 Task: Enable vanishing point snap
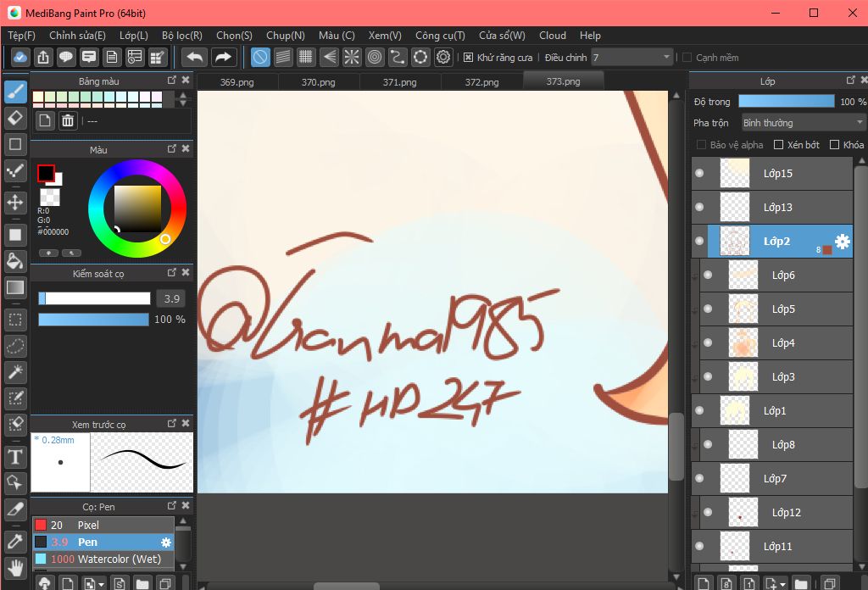pyautogui.click(x=329, y=57)
